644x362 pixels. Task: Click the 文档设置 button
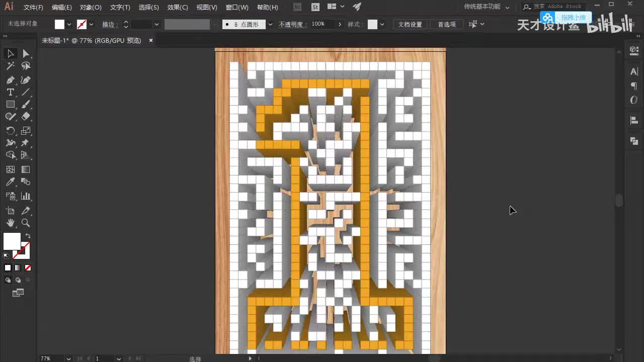coord(410,24)
